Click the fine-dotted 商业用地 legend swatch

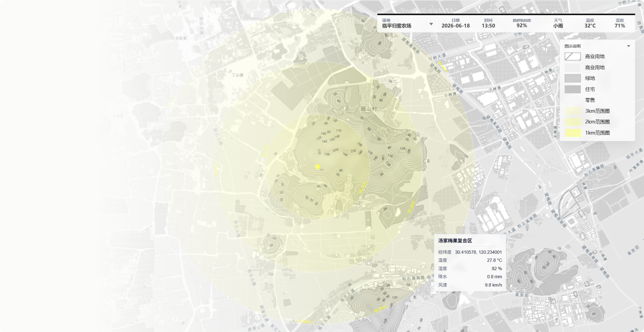tap(573, 67)
